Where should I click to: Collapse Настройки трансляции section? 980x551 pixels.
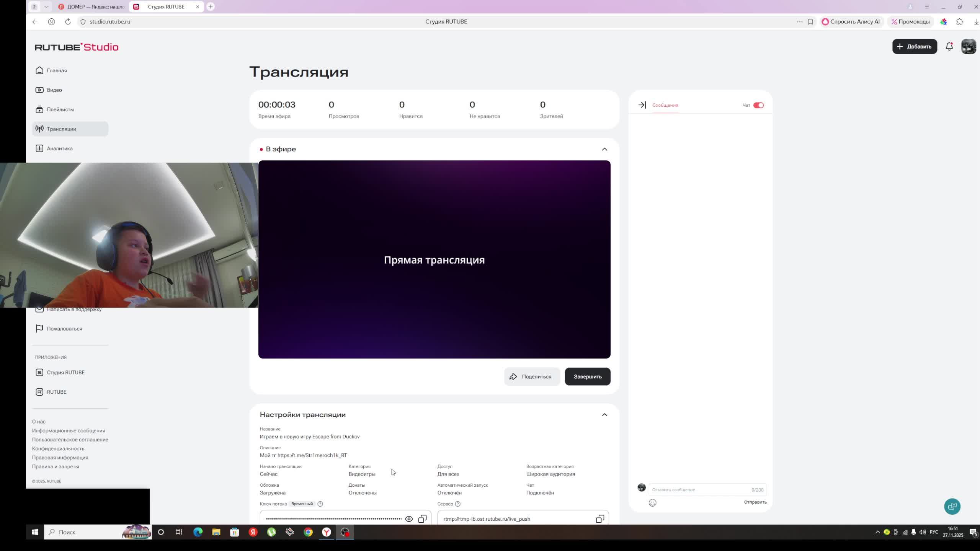pyautogui.click(x=604, y=415)
